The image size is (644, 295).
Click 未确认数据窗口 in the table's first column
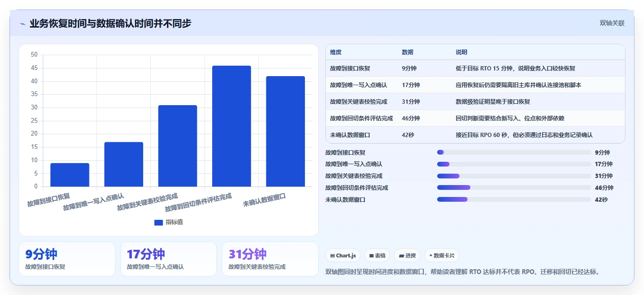pos(350,135)
